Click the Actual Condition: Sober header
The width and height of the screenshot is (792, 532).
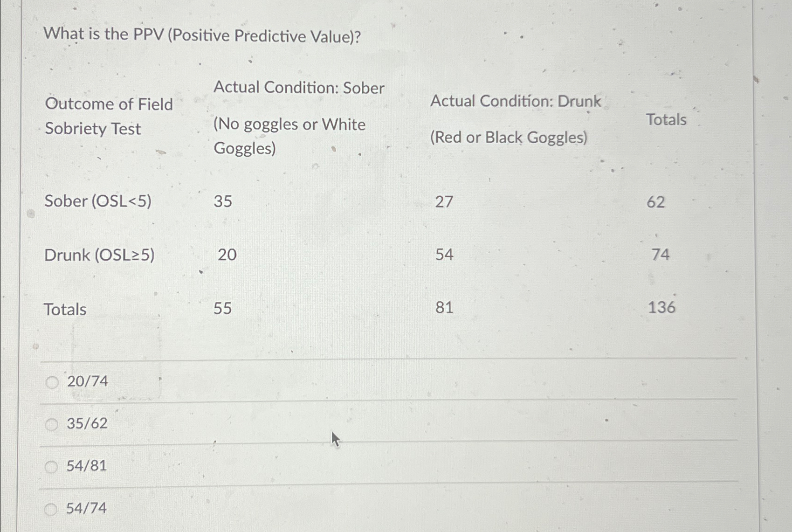point(299,88)
